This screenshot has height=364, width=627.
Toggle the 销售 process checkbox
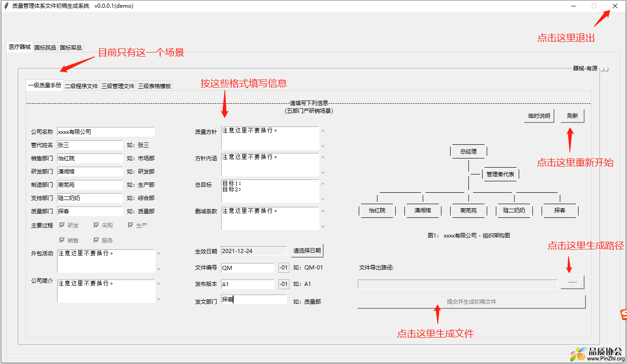point(62,240)
